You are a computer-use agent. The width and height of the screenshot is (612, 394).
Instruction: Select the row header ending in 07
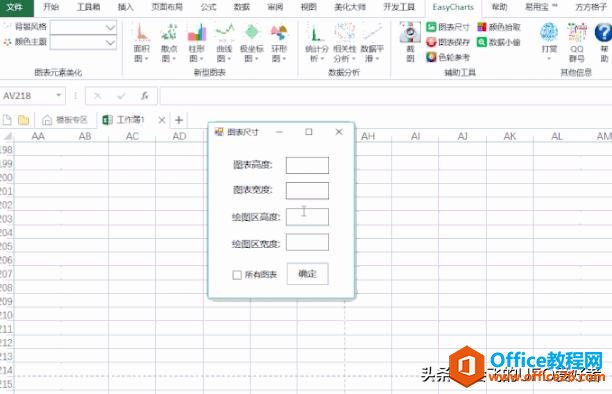(7, 274)
